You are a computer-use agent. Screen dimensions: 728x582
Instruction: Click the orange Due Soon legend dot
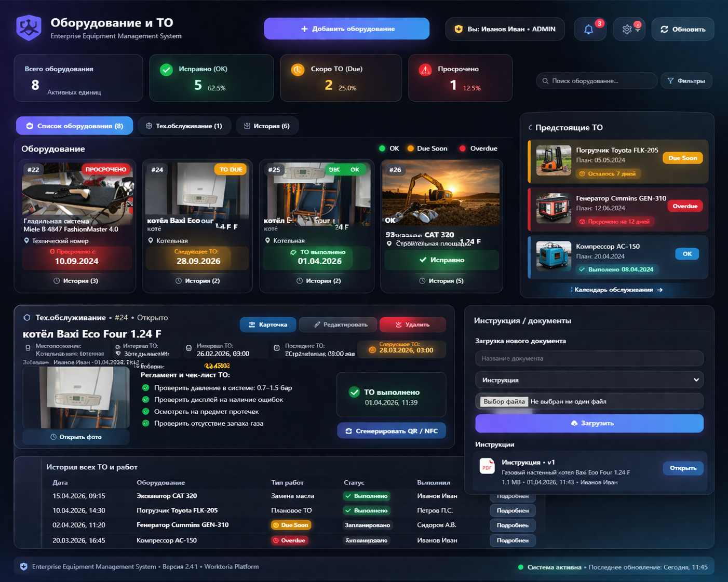point(411,148)
